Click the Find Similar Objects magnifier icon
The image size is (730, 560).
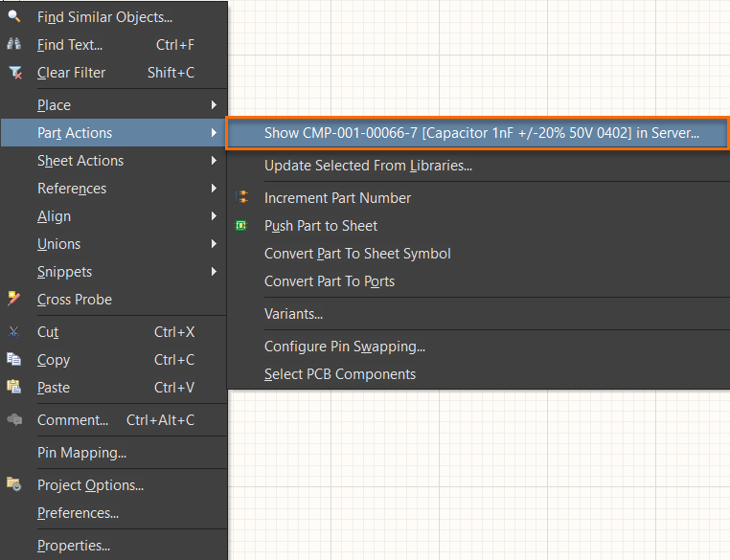coord(14,16)
